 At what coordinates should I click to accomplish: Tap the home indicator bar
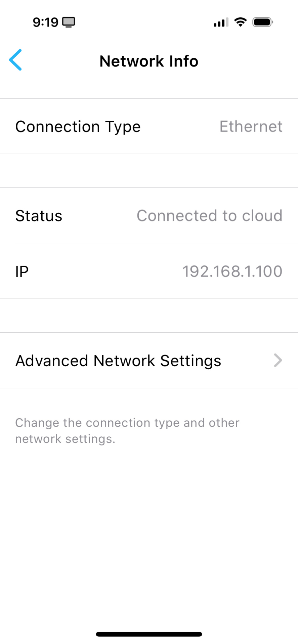pos(149,634)
